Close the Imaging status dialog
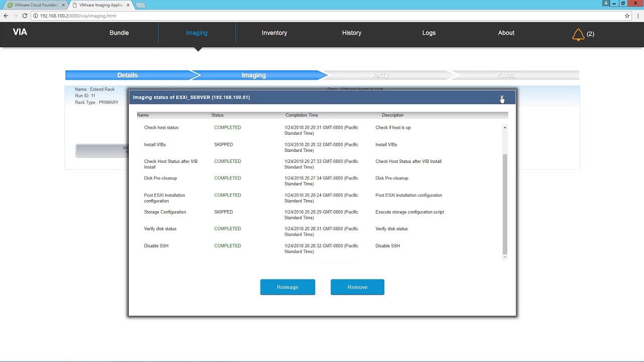 point(502,98)
